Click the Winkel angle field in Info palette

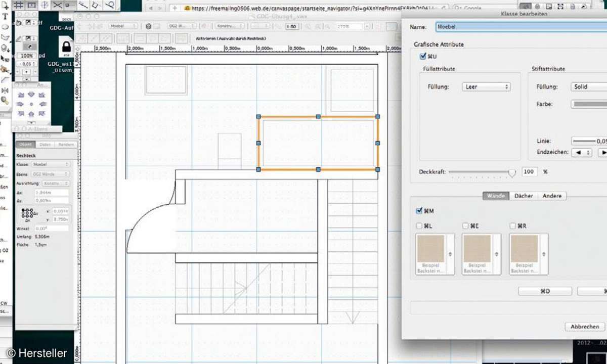click(x=52, y=229)
